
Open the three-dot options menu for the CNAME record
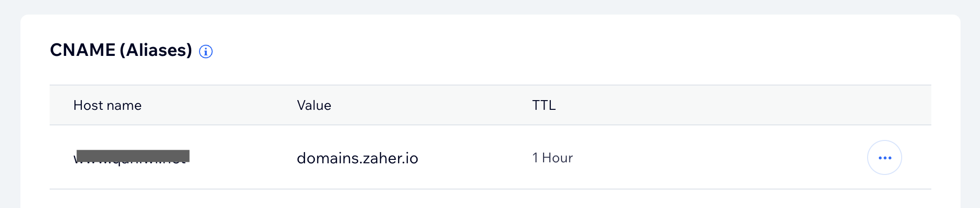[x=884, y=157]
